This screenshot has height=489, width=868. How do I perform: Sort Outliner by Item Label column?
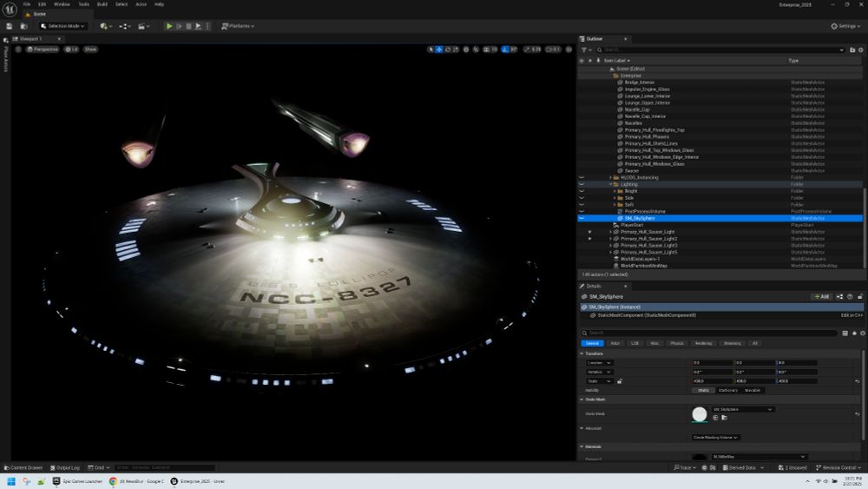(x=616, y=60)
